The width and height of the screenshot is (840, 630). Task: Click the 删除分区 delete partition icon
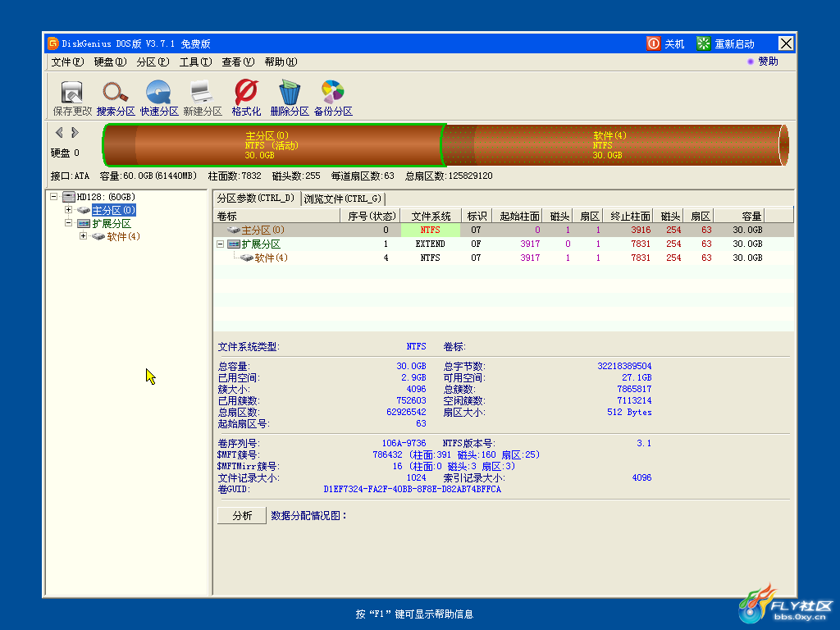(290, 92)
